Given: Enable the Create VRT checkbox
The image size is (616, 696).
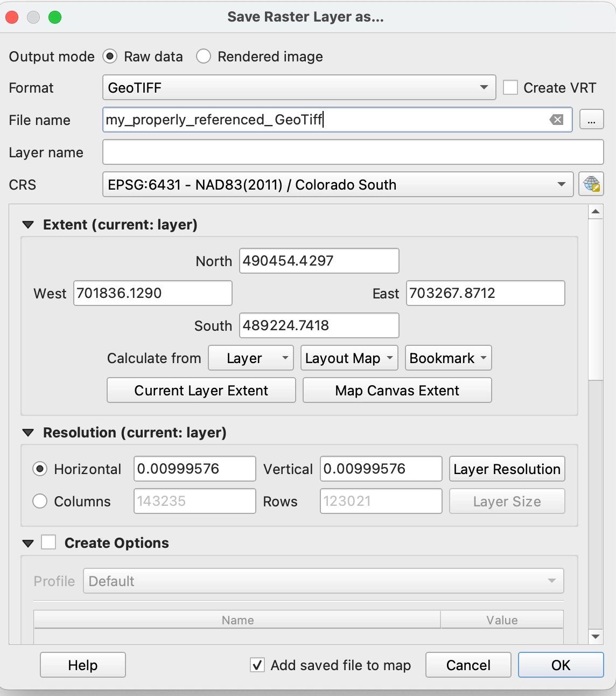Looking at the screenshot, I should [x=510, y=87].
